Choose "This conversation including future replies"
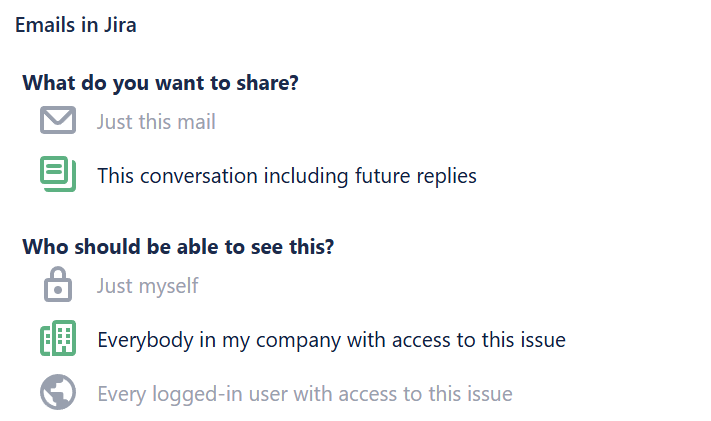This screenshot has height=421, width=711. 286,176
